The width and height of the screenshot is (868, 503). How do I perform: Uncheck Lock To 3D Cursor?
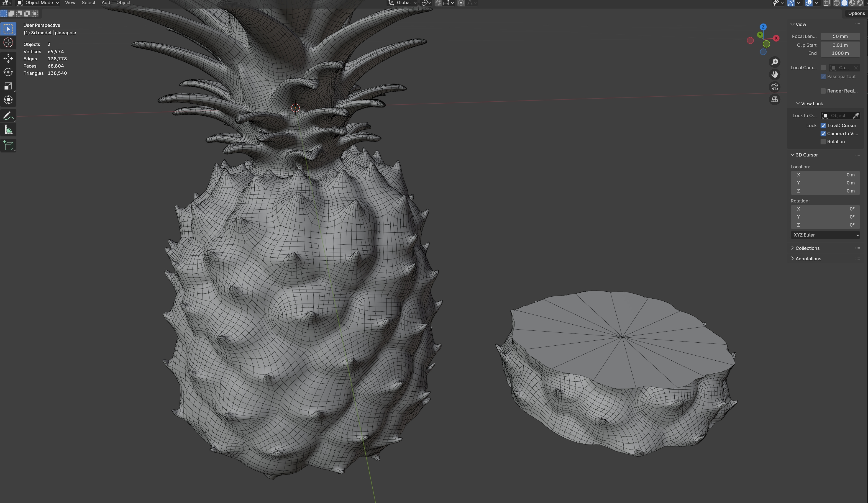coord(823,126)
